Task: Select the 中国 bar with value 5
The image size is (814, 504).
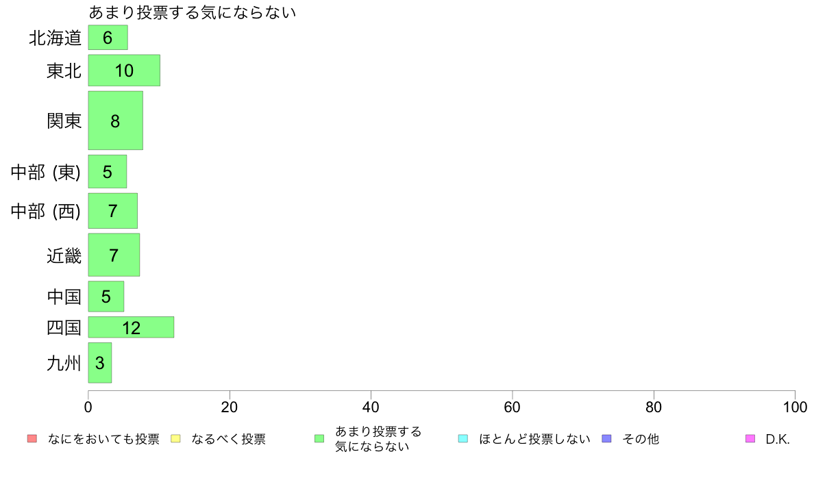Action: [x=106, y=297]
